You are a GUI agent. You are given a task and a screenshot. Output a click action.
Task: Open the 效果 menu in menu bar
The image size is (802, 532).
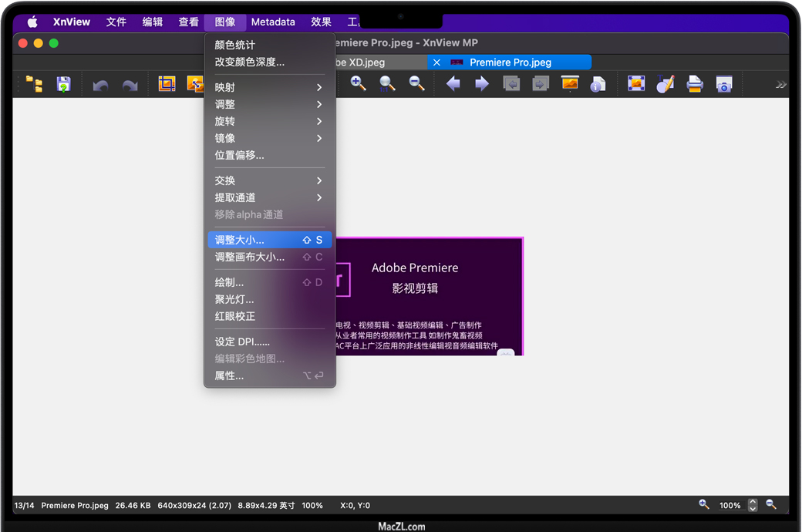[x=321, y=22]
